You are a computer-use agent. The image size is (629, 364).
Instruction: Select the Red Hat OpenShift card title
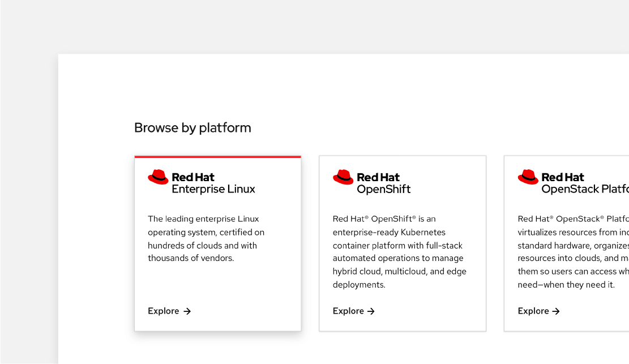click(383, 183)
